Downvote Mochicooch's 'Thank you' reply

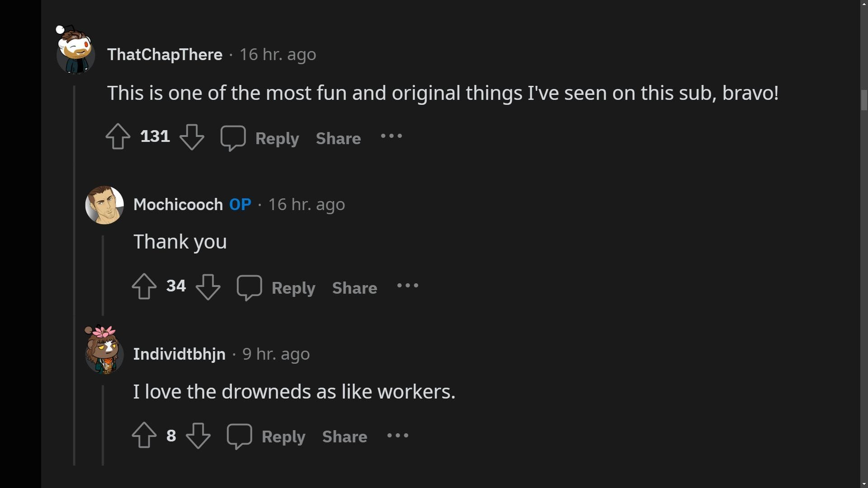208,286
